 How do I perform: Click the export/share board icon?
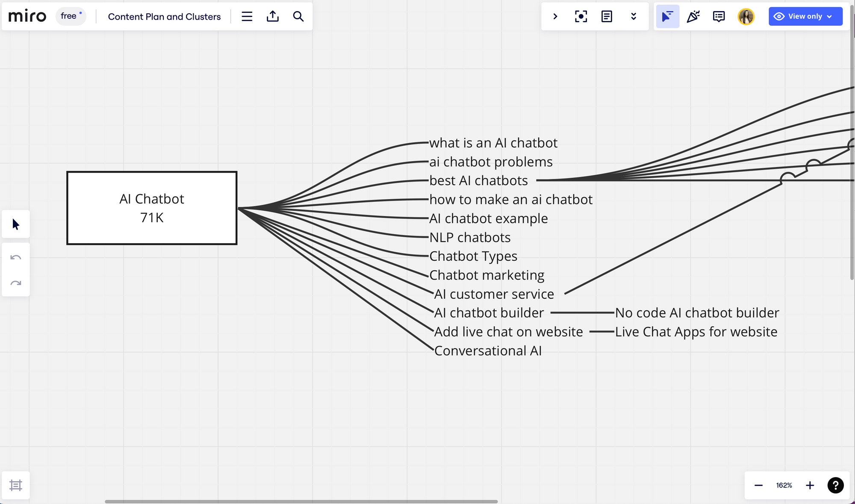coord(272,16)
